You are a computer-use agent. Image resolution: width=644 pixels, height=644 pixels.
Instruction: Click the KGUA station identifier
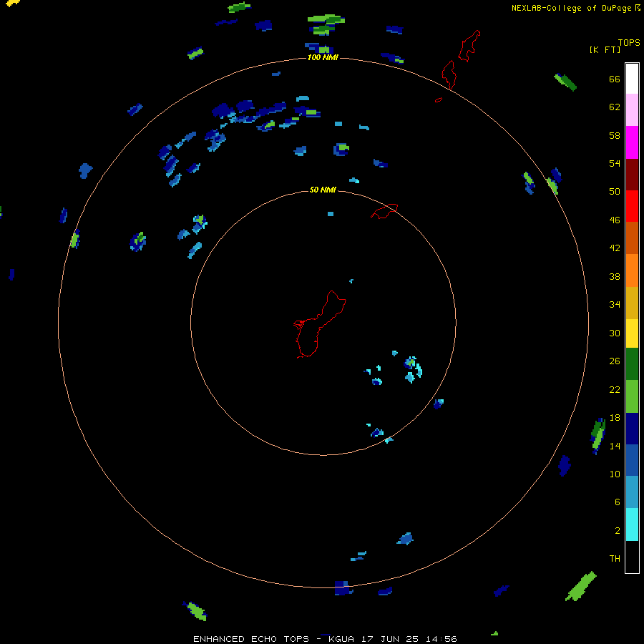342,639
